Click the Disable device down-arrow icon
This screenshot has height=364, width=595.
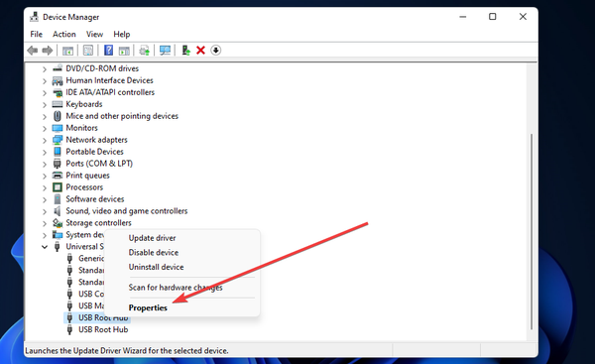pos(216,51)
